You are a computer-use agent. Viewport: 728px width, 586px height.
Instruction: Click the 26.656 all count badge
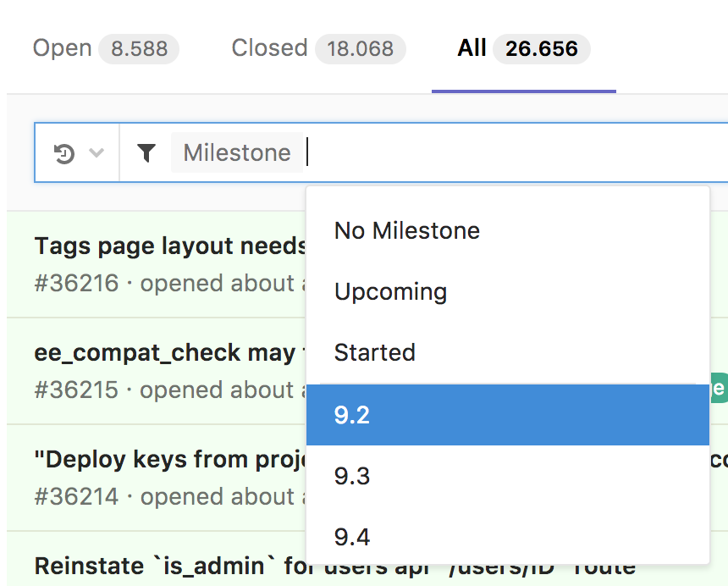542,49
